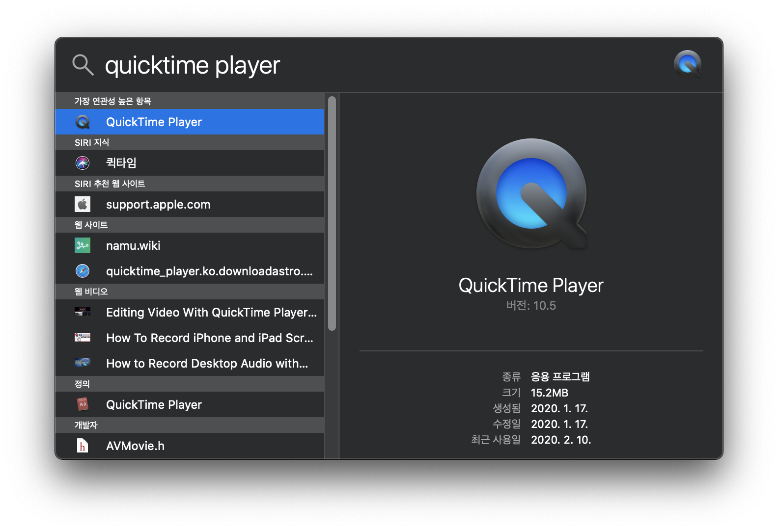
Task: Click the 15.2MB size value
Action: pos(550,393)
